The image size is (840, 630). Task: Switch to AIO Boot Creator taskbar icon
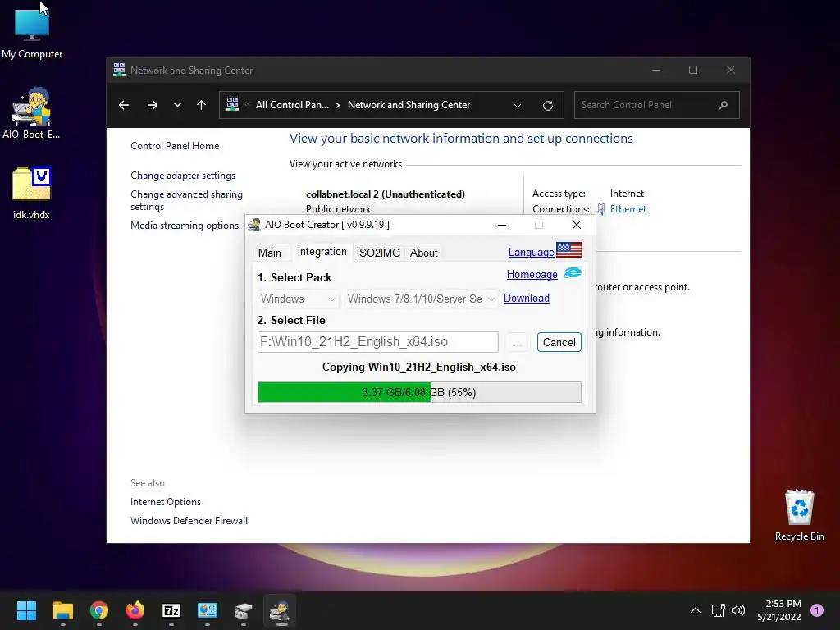pos(280,610)
